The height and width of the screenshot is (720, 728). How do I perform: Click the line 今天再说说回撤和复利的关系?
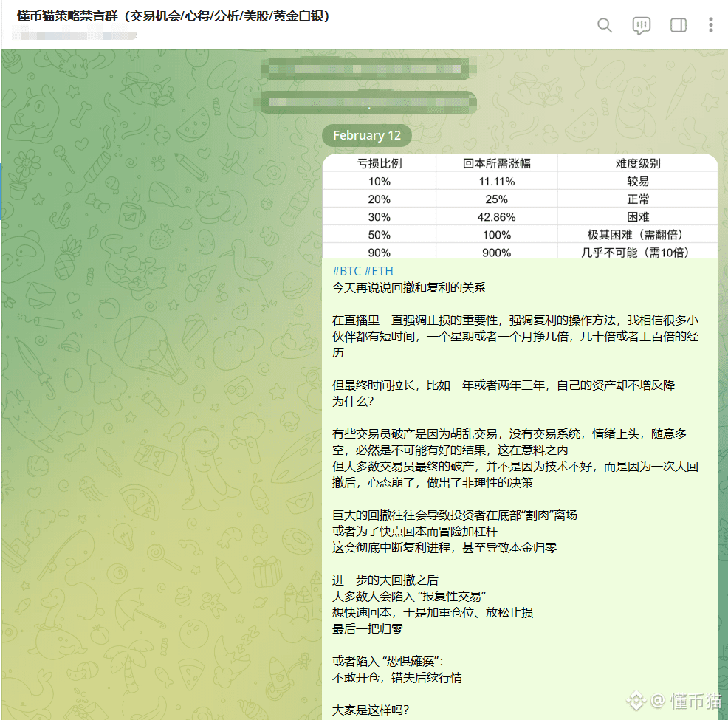(x=408, y=288)
